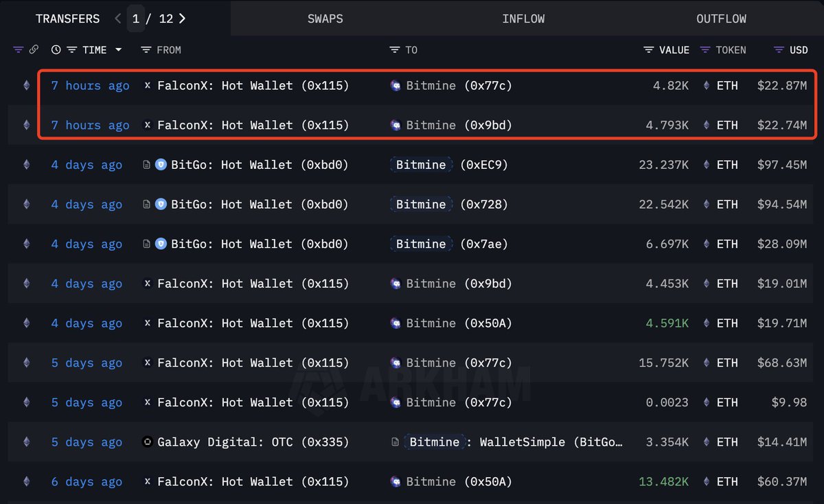This screenshot has height=504, width=824.
Task: Open the USD column filter
Action: [x=779, y=50]
